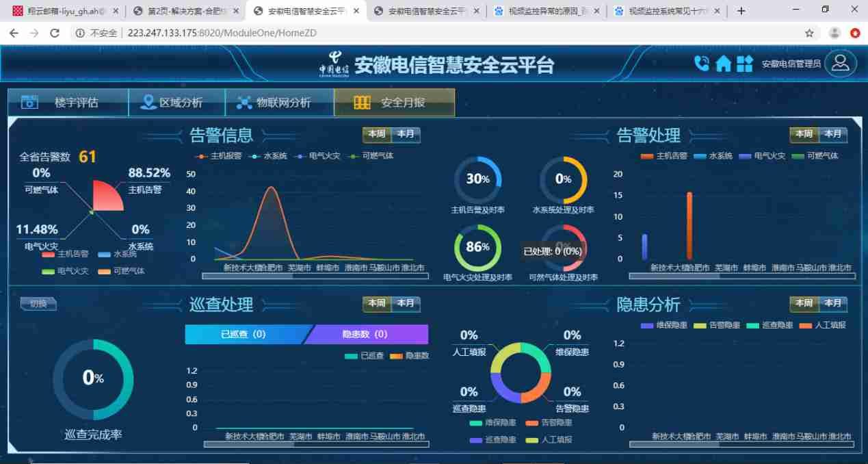Select 本月 in 隐患分析 panel
This screenshot has height=464, width=868.
832,303
